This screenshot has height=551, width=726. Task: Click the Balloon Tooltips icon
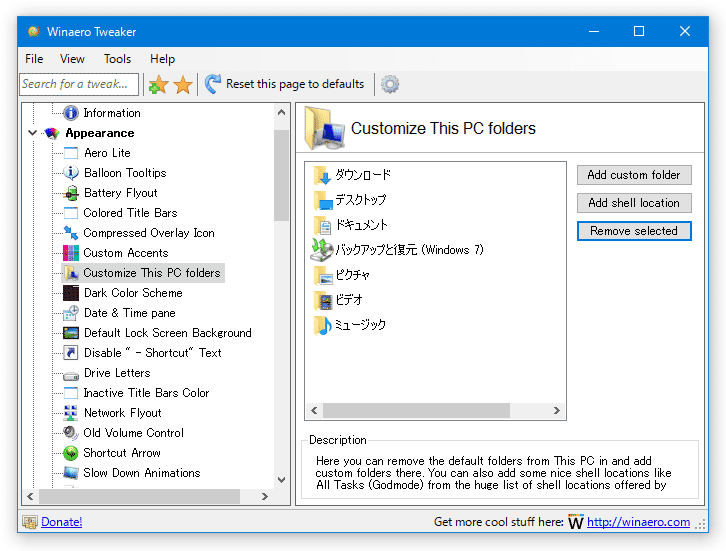[71, 173]
